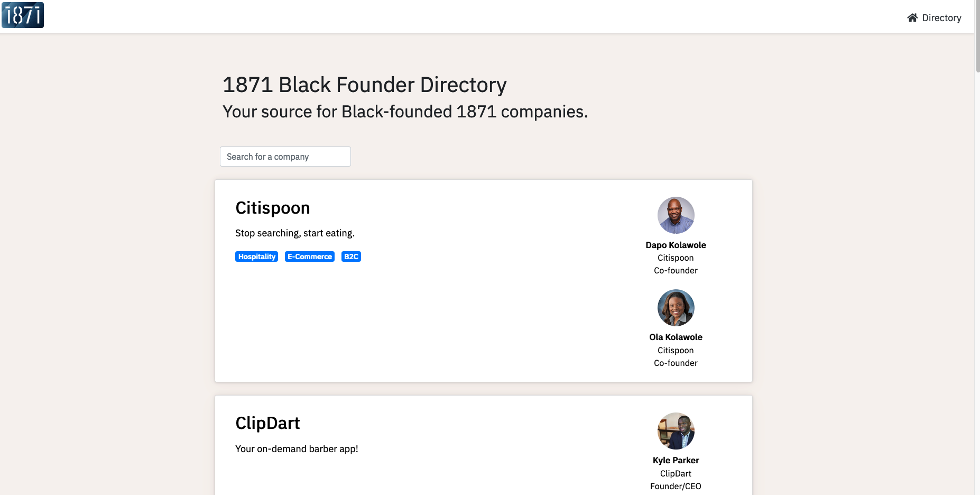Open the Citispoon company title
The image size is (980, 495).
(272, 208)
